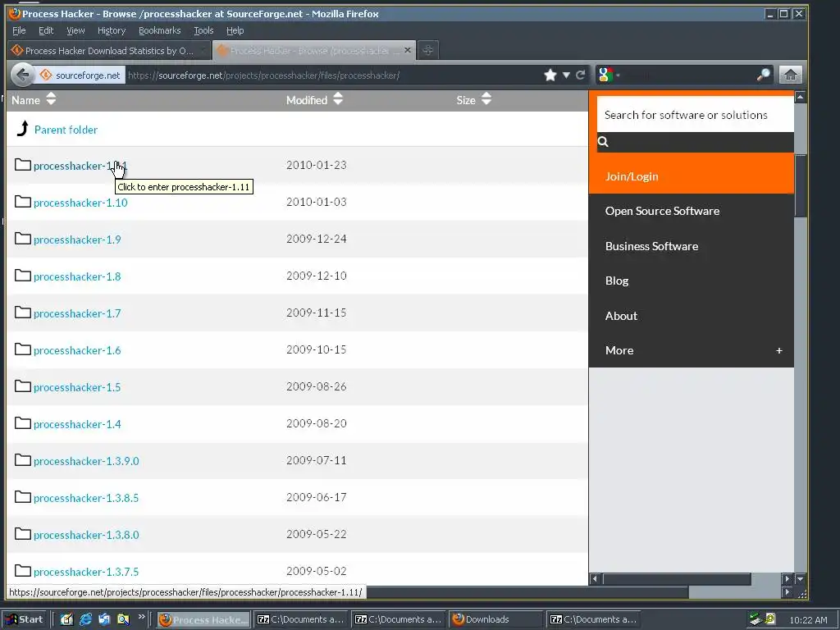
Task: Click the Parent folder up-arrow icon
Action: point(22,129)
